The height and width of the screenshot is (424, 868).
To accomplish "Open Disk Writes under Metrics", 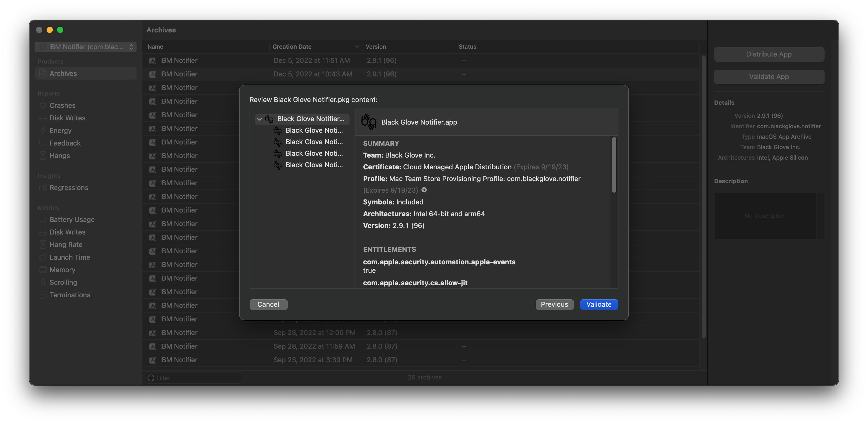I will point(67,232).
